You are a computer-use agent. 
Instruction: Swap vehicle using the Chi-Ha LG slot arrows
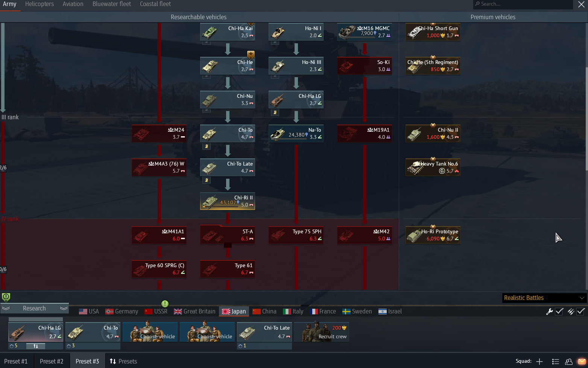point(36,346)
